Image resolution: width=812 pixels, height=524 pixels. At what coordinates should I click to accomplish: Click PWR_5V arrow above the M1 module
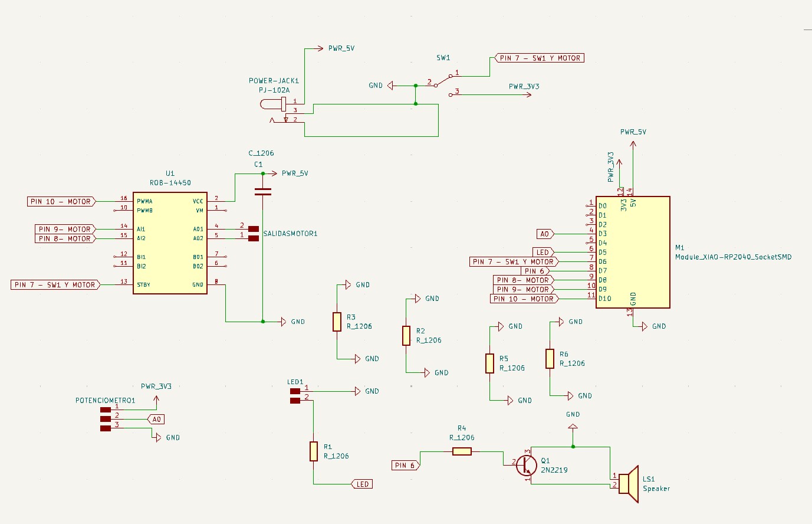(633, 144)
